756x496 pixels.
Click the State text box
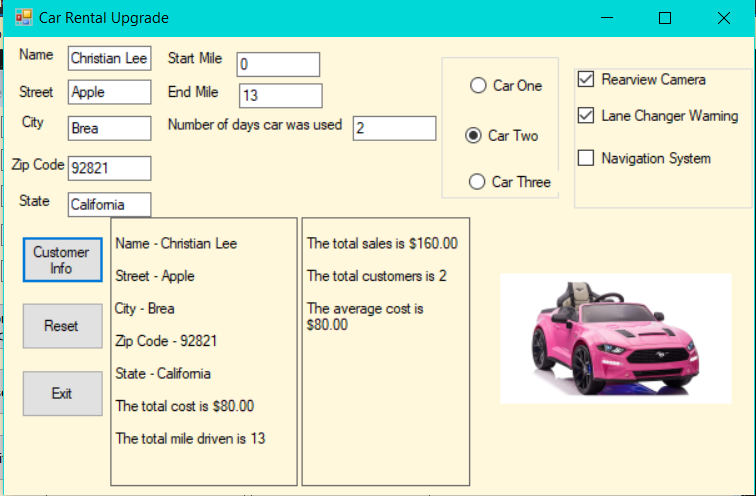(x=109, y=204)
